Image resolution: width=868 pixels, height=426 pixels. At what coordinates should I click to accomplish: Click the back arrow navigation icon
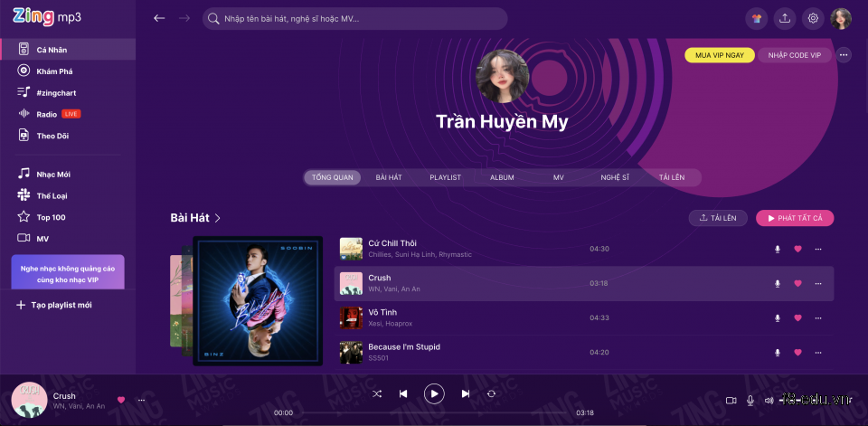coord(159,18)
